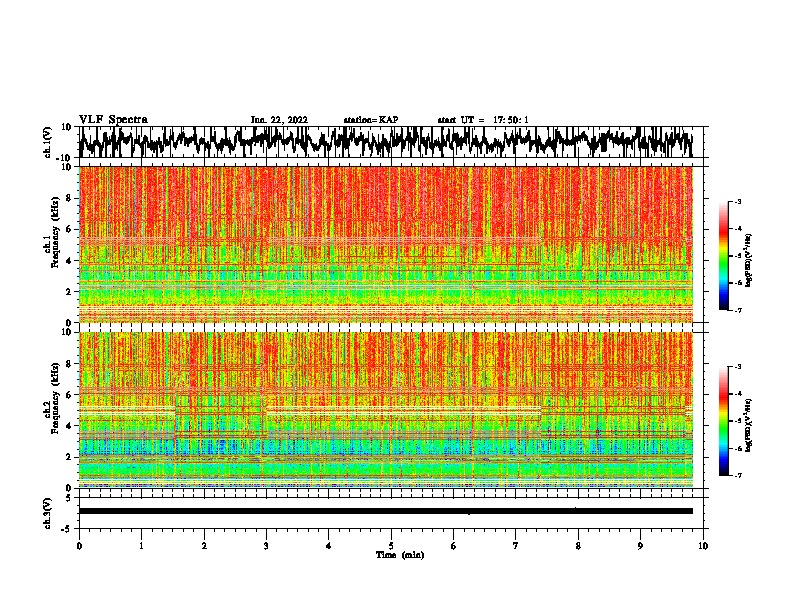
Task: Click the -7 label on ch.1 color bar
Action: tap(738, 310)
